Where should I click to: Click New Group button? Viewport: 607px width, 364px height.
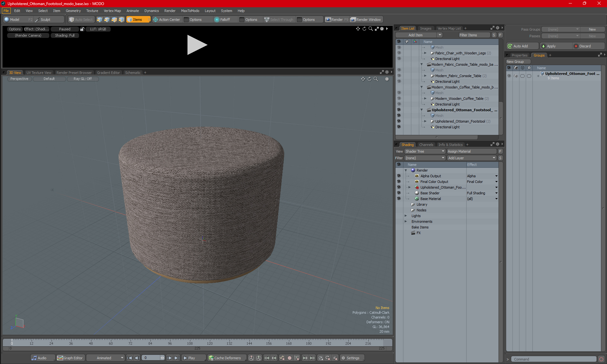pyautogui.click(x=518, y=62)
